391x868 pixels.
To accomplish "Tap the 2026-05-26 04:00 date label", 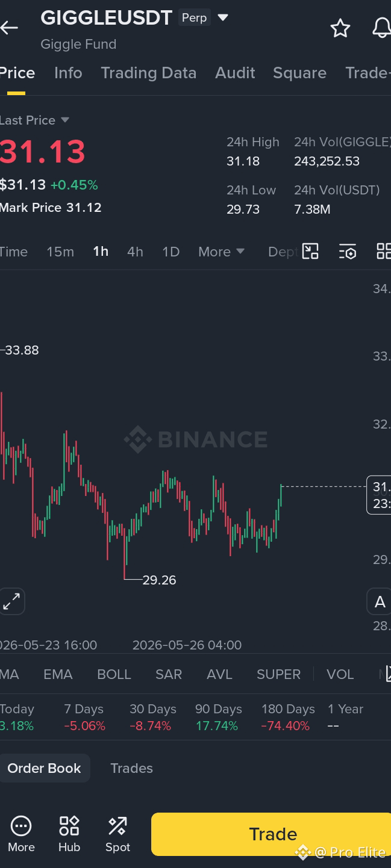I will click(x=187, y=645).
